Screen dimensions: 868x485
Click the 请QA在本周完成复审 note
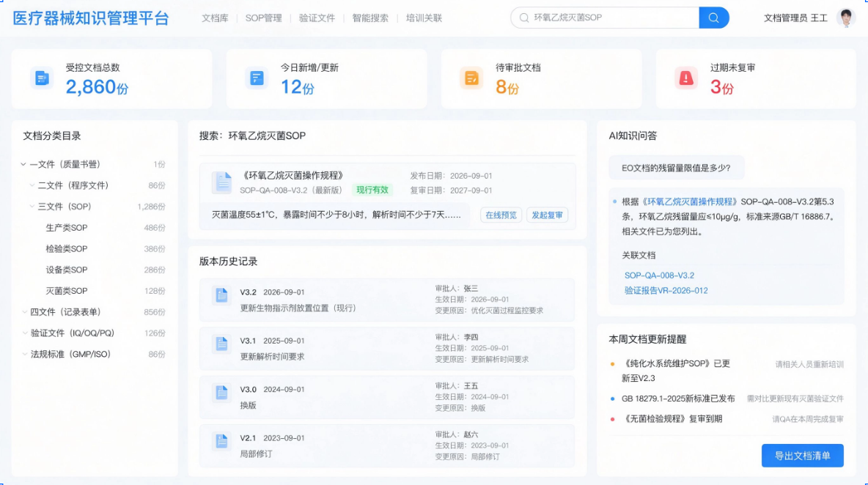[808, 419]
